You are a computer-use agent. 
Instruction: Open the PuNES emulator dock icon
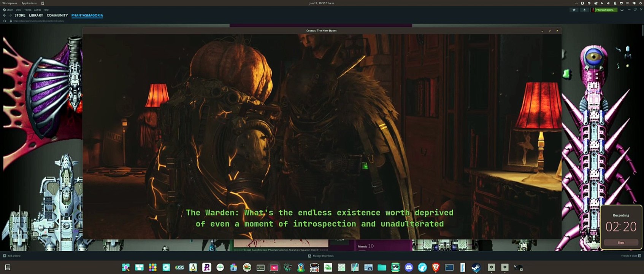pos(328,268)
